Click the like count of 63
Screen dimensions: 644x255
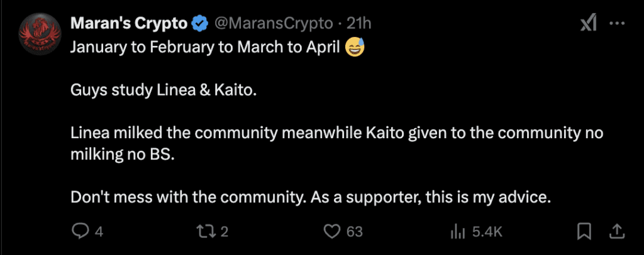click(355, 232)
